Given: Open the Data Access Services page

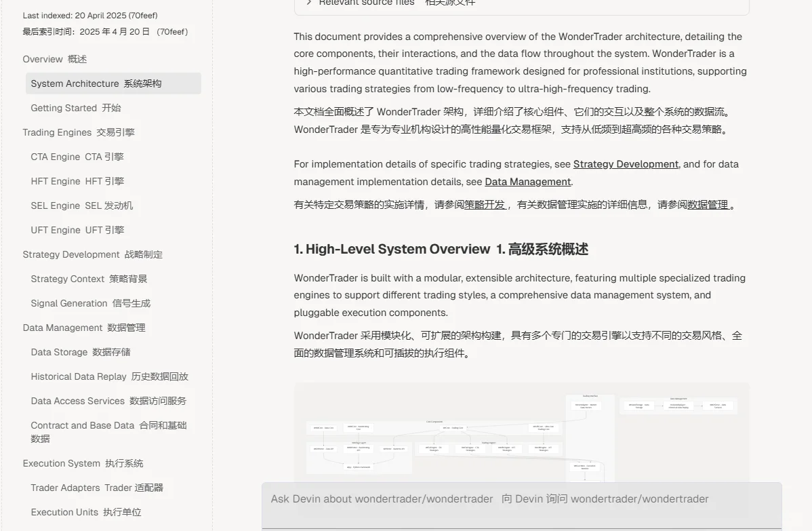Looking at the screenshot, I should click(x=108, y=401).
